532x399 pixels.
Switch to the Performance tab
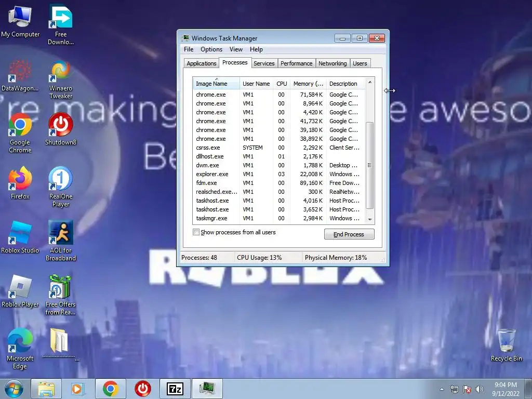pyautogui.click(x=296, y=63)
